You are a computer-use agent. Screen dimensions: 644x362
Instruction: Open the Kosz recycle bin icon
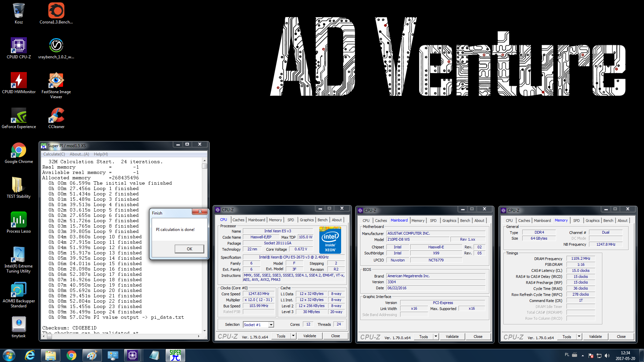click(x=18, y=13)
